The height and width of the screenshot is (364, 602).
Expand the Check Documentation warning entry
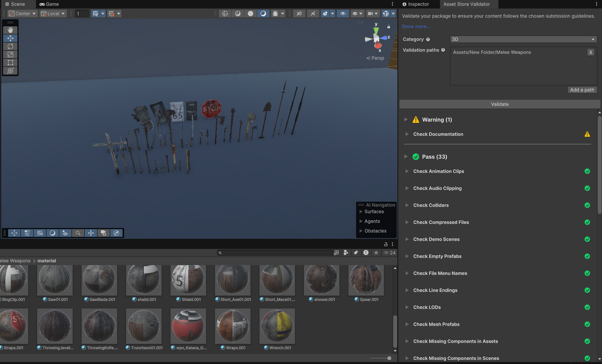[x=407, y=134]
